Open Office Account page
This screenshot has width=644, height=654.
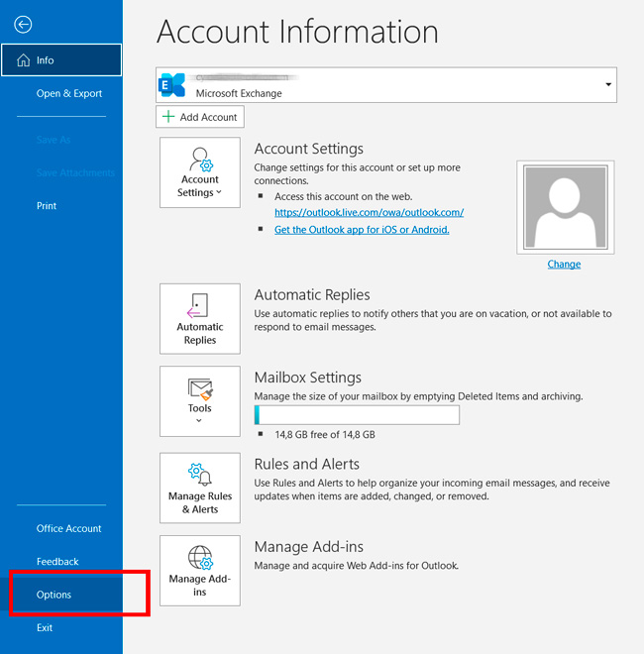point(68,528)
